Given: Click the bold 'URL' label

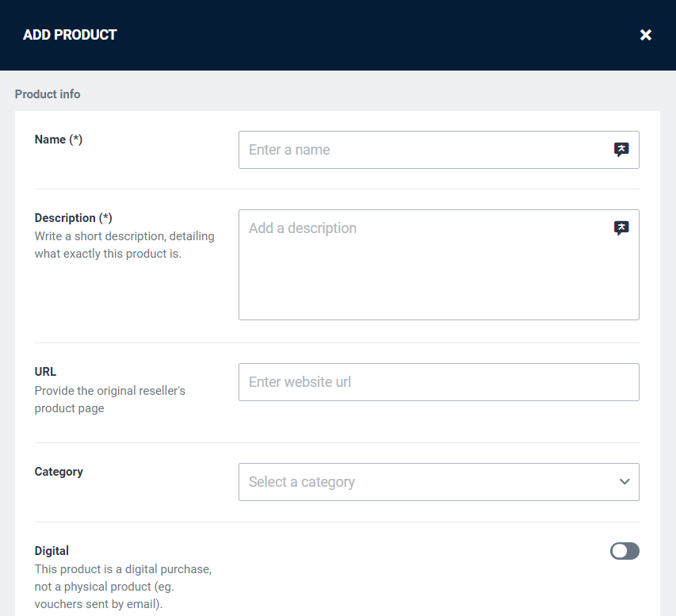Looking at the screenshot, I should 46,372.
